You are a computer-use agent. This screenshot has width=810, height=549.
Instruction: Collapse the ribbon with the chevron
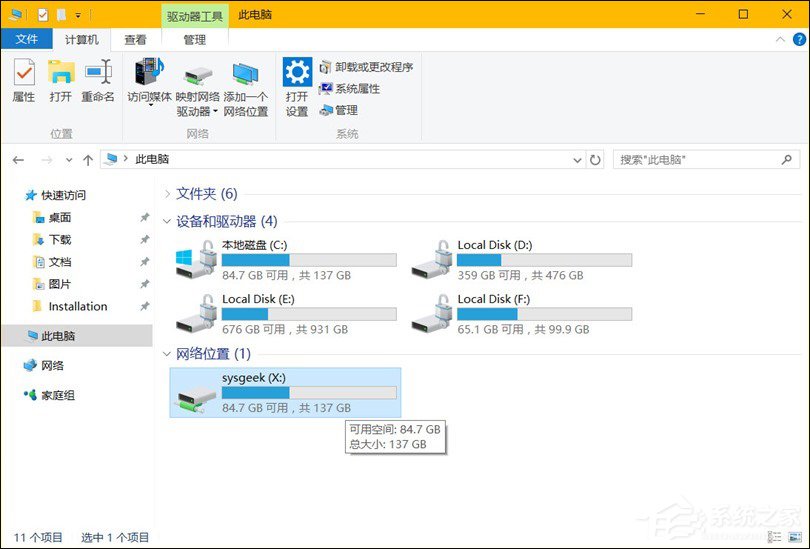780,39
